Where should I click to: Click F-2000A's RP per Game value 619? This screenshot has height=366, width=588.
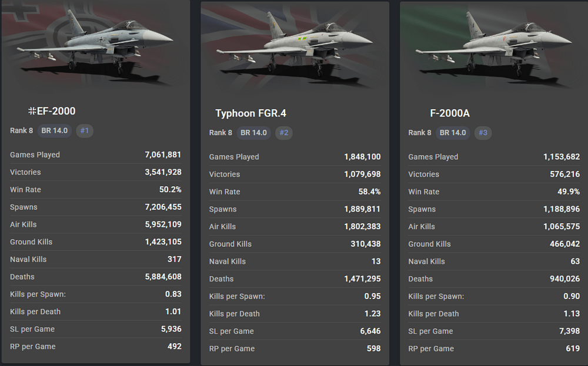point(573,349)
